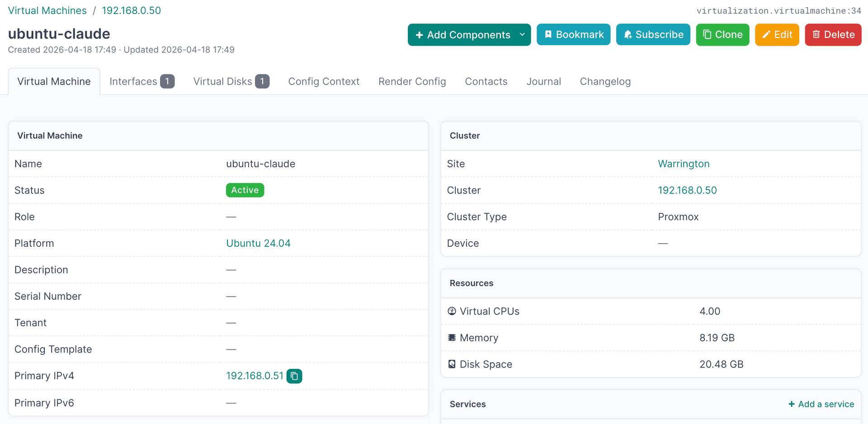Click the Primary IPv6 label

point(44,403)
